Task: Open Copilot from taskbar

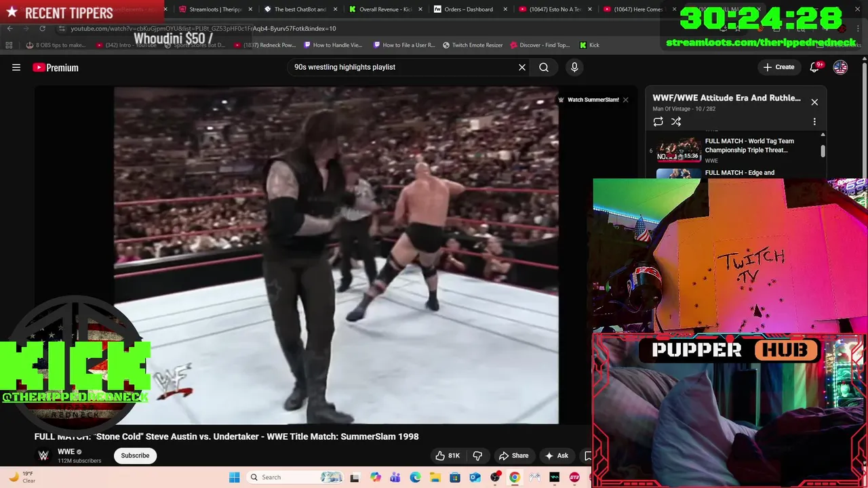Action: coord(376,477)
